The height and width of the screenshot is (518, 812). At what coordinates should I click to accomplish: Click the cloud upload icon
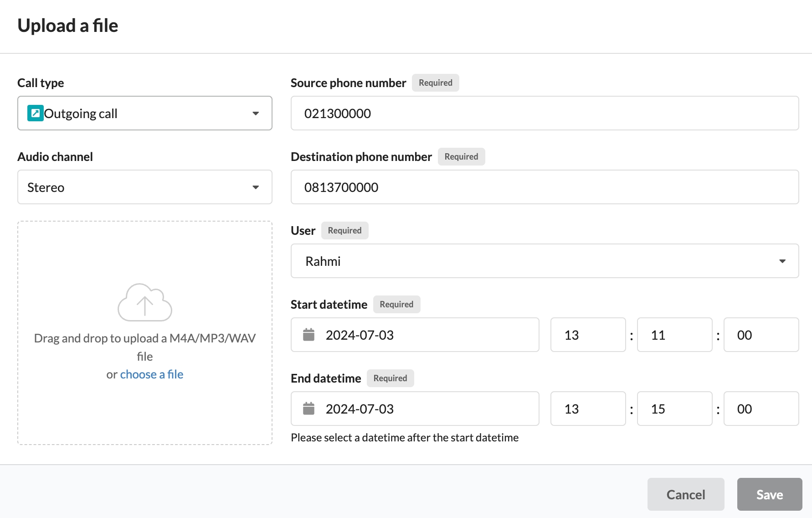click(x=145, y=302)
